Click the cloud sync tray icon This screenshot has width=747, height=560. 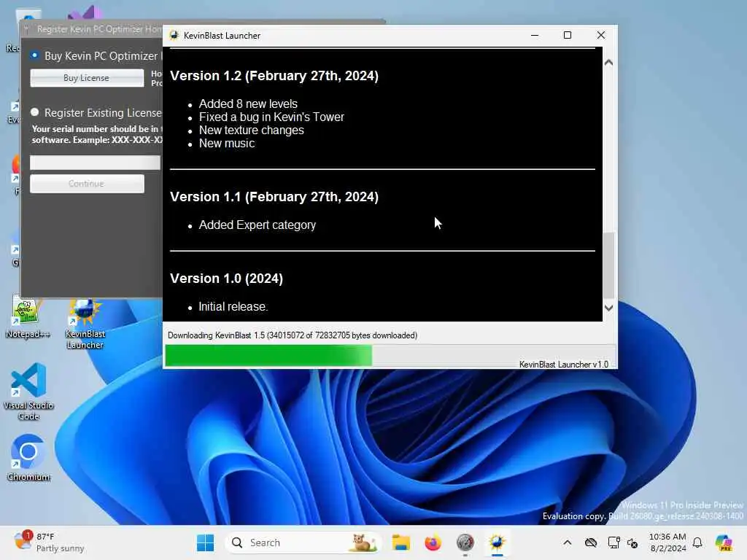click(591, 542)
